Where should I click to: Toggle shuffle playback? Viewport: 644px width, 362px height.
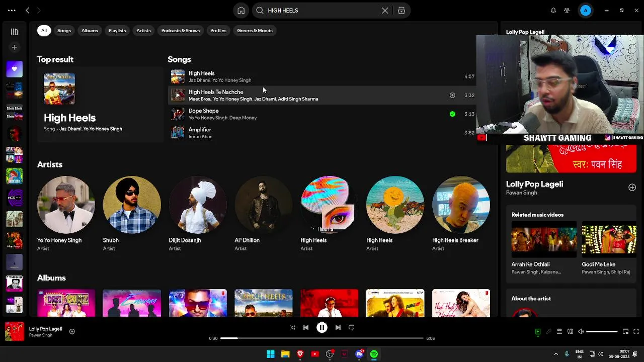click(x=292, y=327)
